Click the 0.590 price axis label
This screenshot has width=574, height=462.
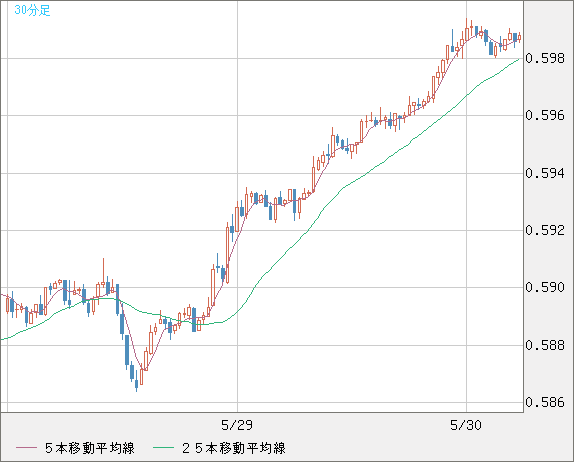[x=545, y=287]
